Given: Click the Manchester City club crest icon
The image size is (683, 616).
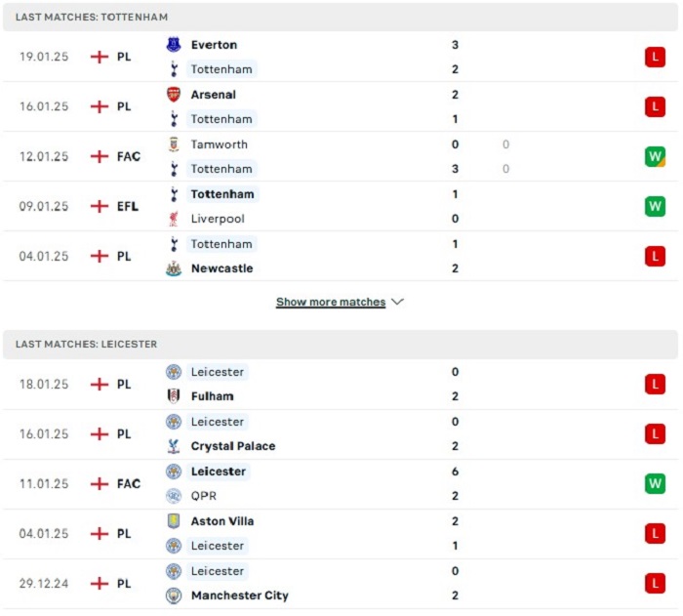Looking at the screenshot, I should tap(174, 595).
